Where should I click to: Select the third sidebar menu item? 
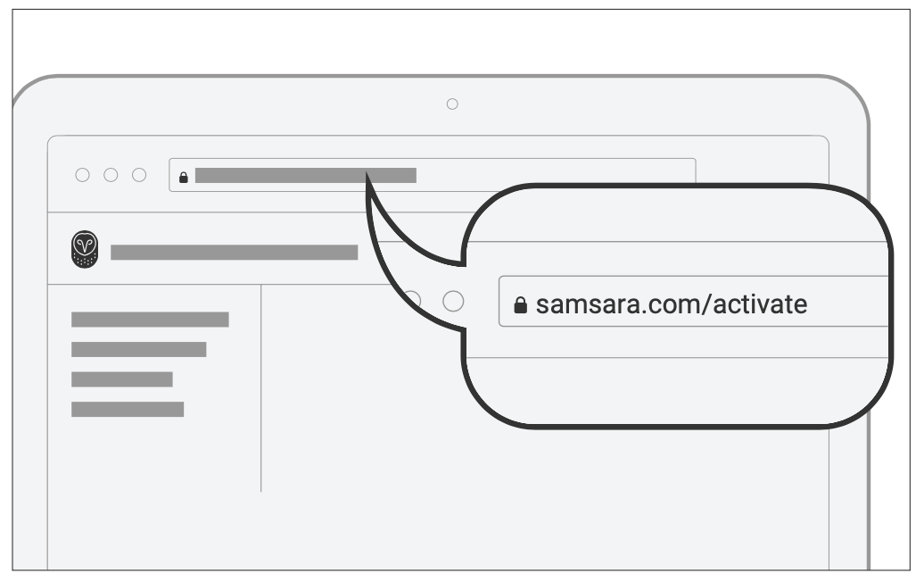click(x=121, y=379)
